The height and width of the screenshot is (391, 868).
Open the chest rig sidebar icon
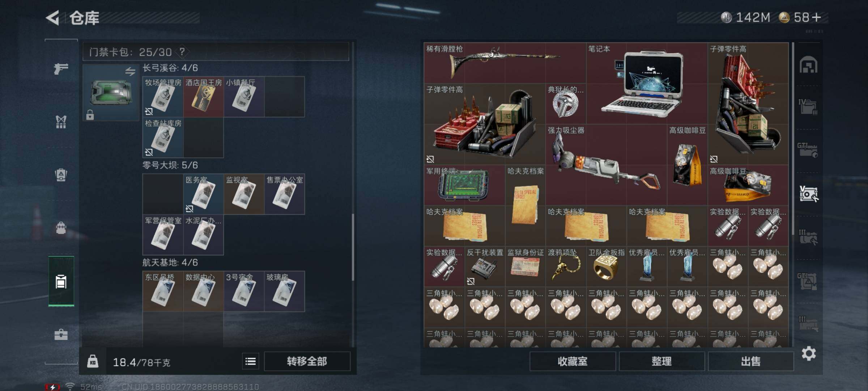click(61, 175)
